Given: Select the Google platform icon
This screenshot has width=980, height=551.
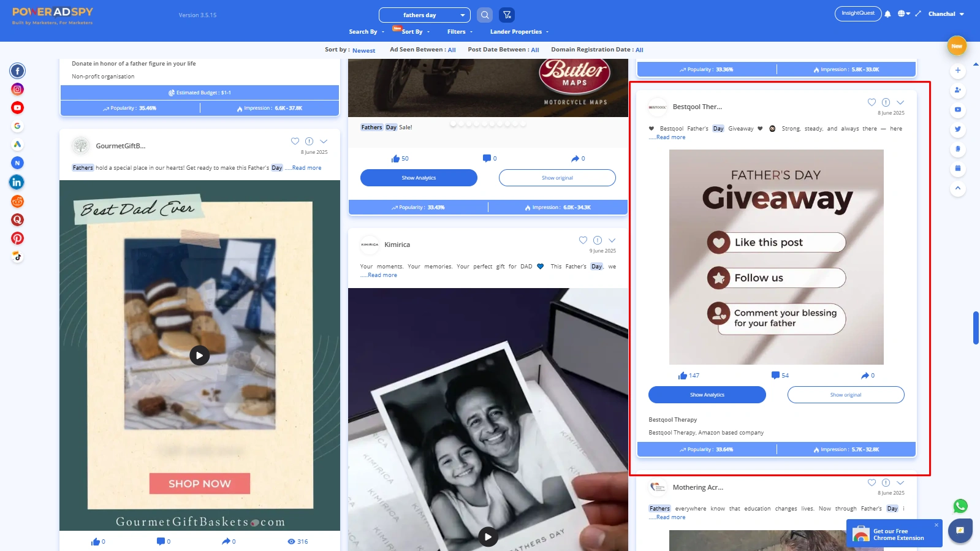Looking at the screenshot, I should [x=17, y=126].
